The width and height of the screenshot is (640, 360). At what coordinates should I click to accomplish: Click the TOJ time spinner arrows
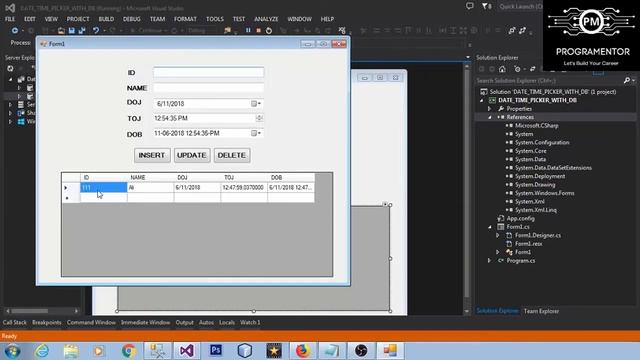click(259, 118)
